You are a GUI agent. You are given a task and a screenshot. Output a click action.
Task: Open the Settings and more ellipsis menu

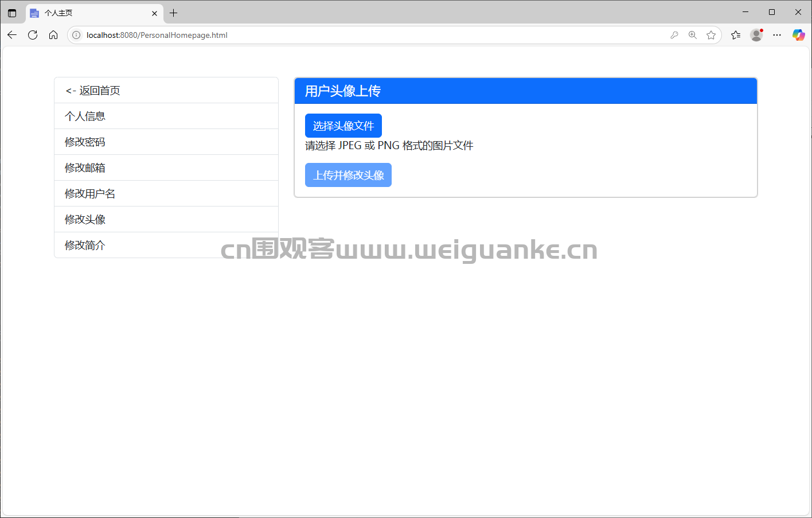[777, 35]
